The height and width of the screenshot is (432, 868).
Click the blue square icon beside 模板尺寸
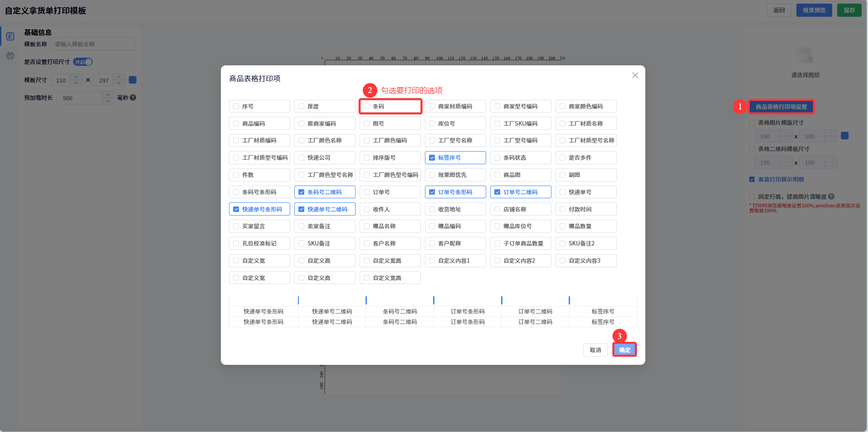(132, 80)
